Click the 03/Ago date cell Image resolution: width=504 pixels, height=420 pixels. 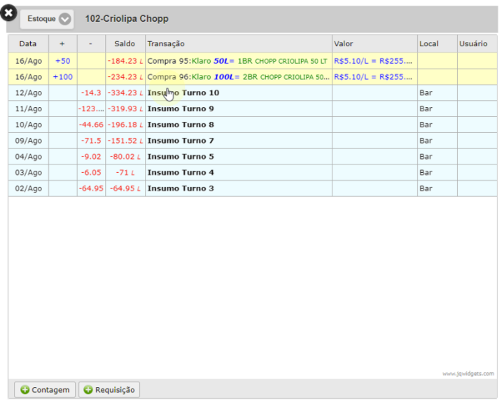click(x=28, y=173)
